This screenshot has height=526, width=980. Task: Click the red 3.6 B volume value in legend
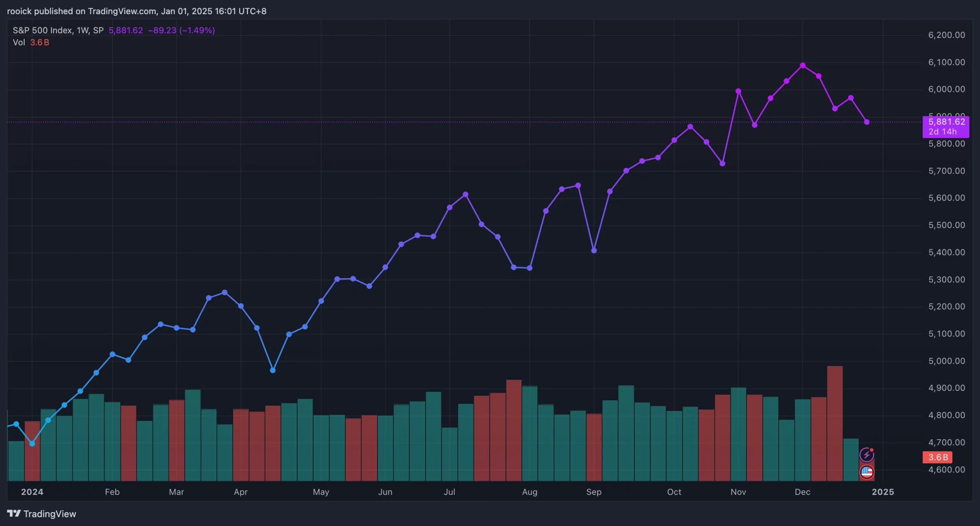point(40,43)
